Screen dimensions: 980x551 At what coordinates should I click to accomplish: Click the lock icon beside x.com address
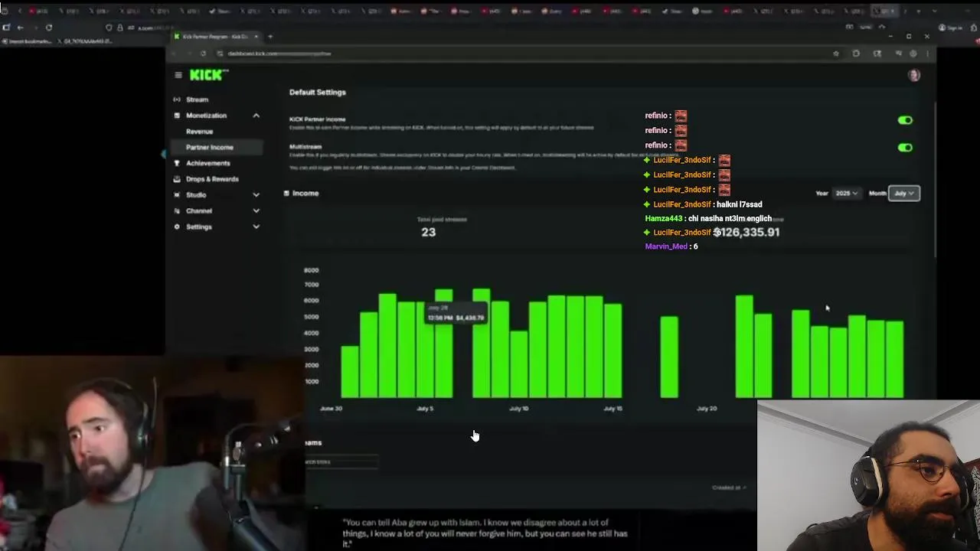pyautogui.click(x=119, y=28)
